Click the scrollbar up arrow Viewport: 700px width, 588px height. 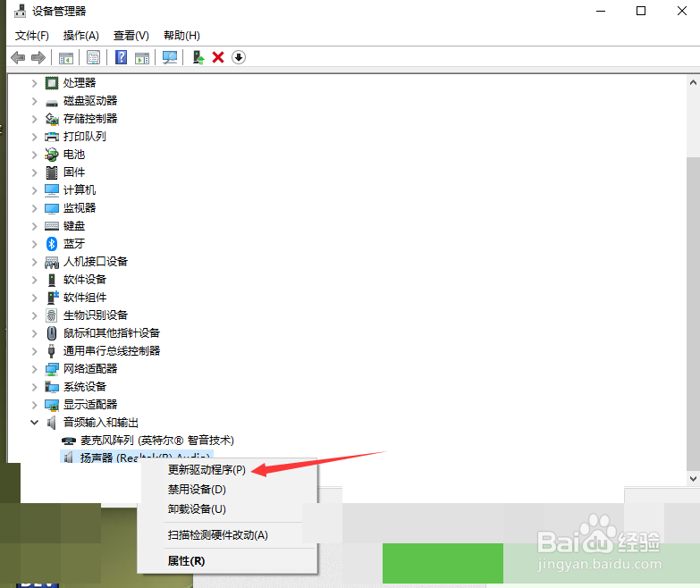(x=693, y=82)
